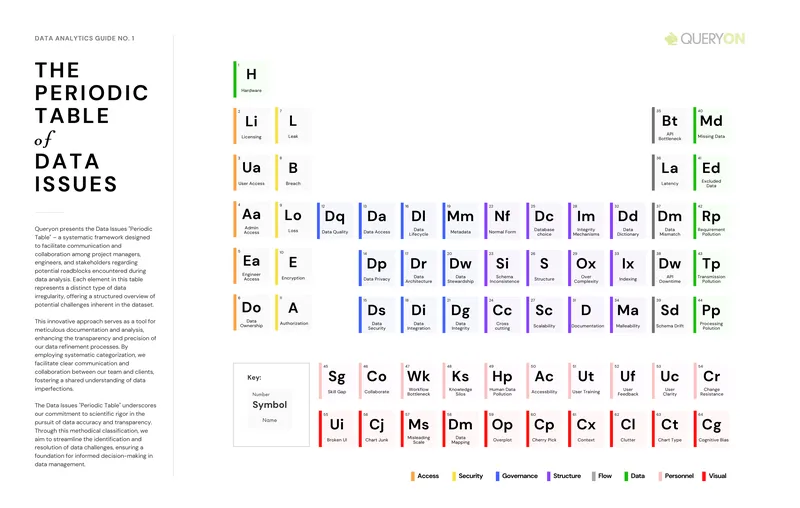The image size is (800, 508).
Task: Select the Im Integrity Mechanisms tile
Action: click(586, 221)
